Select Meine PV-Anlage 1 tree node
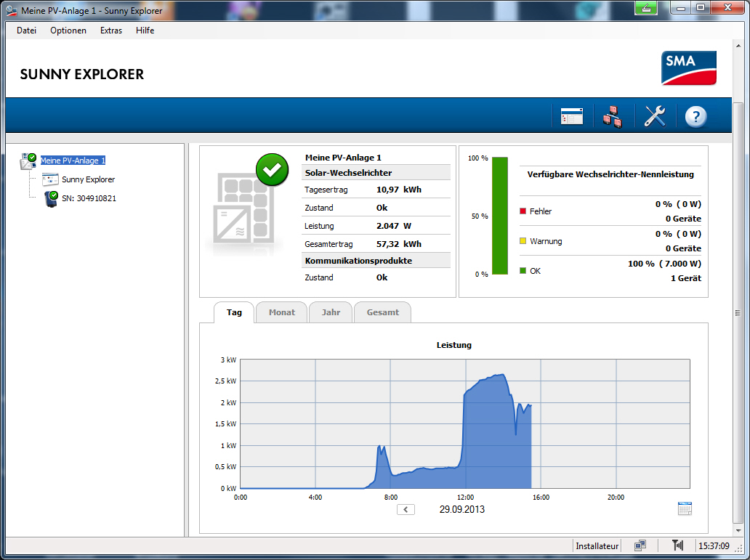The image size is (750, 560). 73,161
